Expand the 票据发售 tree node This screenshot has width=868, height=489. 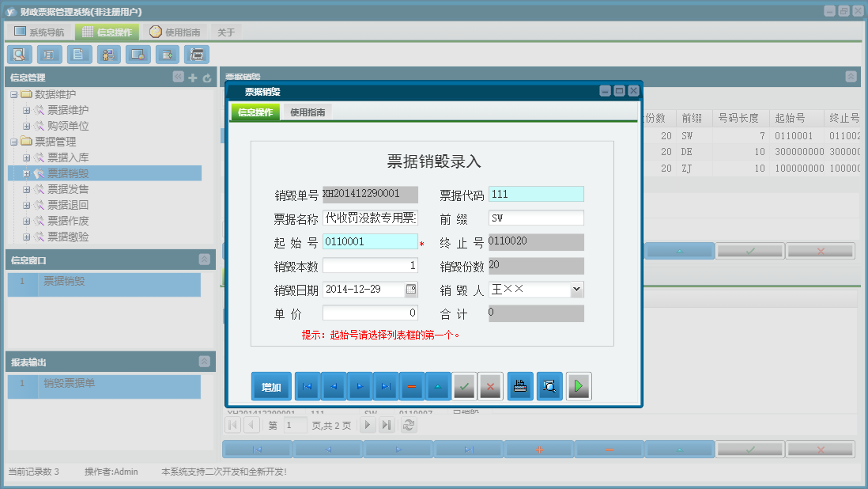coord(26,189)
